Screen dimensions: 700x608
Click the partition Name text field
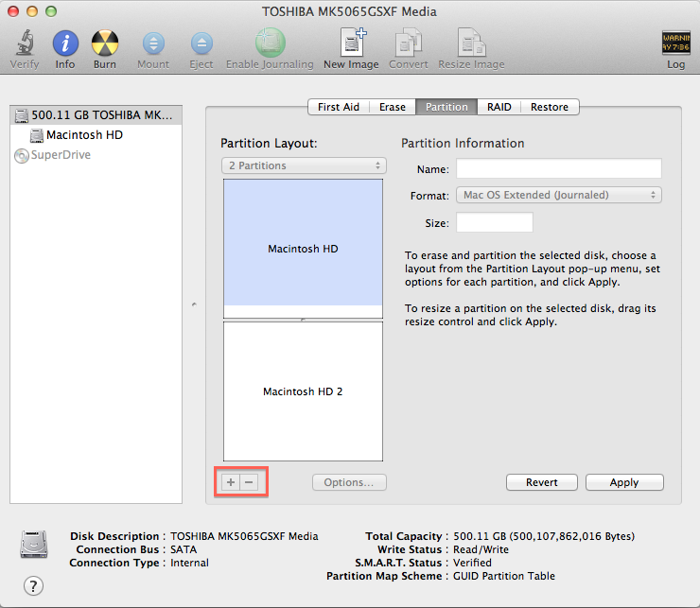pos(558,168)
